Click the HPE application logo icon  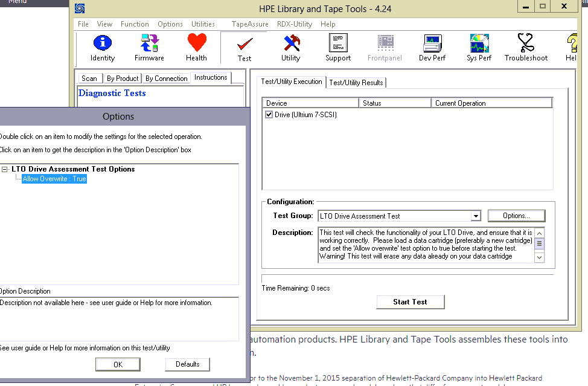click(x=80, y=8)
